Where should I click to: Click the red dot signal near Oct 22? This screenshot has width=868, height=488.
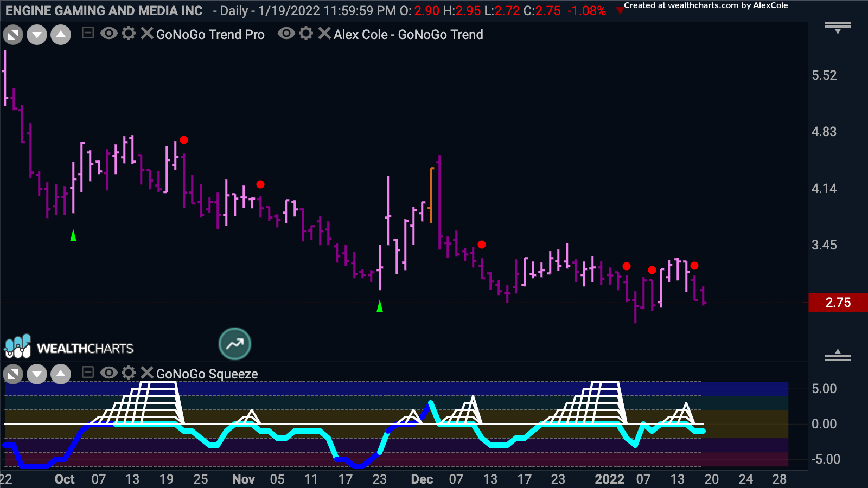[184, 140]
